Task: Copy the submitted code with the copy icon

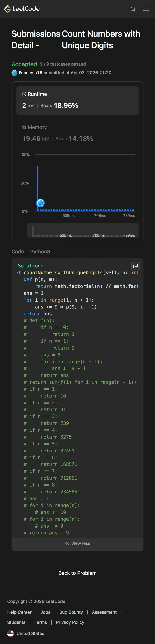Action: point(136,266)
